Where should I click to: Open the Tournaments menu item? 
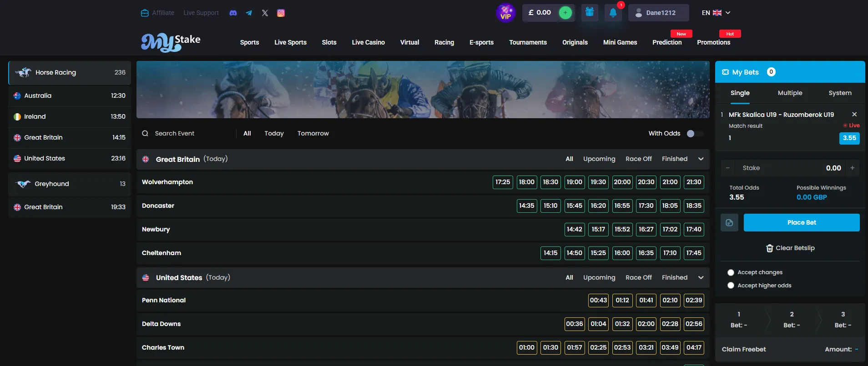[528, 42]
